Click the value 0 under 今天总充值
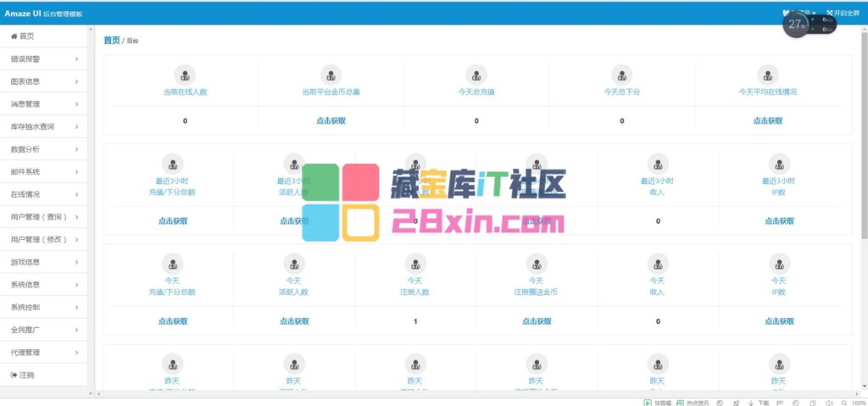 tap(476, 120)
